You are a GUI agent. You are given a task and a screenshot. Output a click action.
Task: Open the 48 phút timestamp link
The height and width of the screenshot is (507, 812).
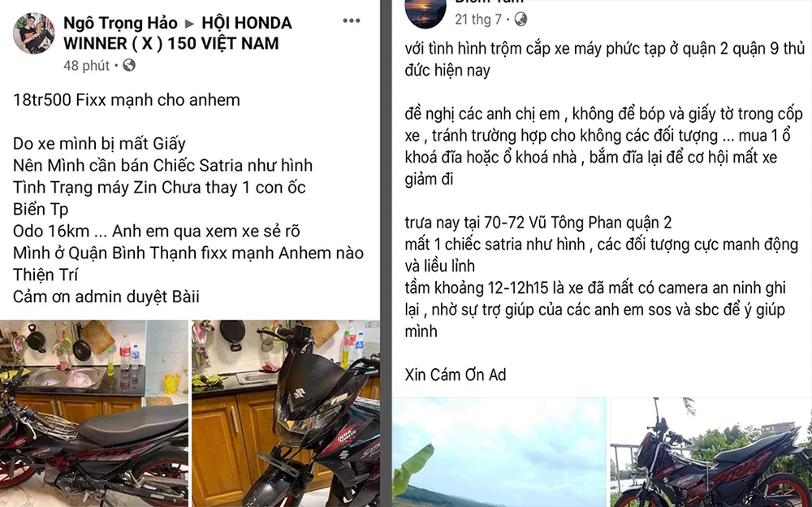[x=87, y=66]
